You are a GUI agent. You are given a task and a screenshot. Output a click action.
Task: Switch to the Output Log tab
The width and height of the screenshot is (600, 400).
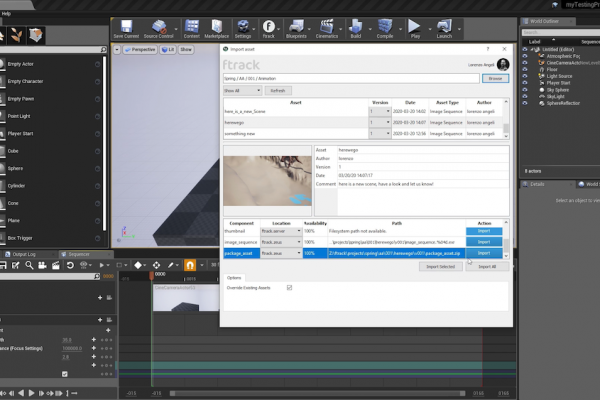click(x=24, y=254)
